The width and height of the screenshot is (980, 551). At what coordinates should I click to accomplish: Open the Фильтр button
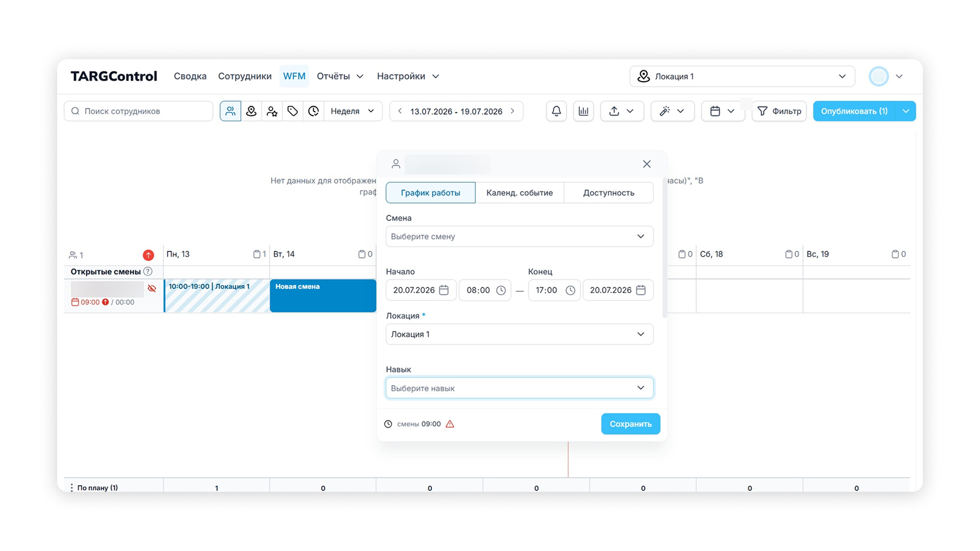click(779, 111)
